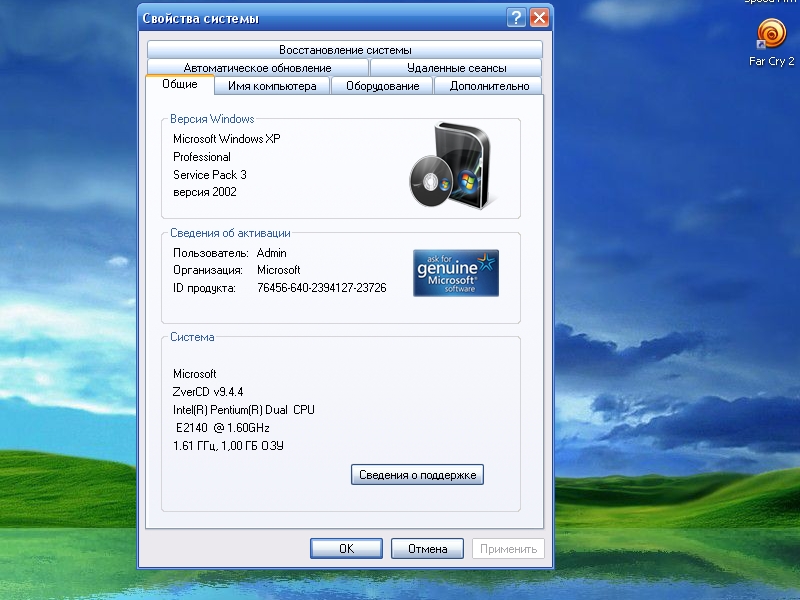This screenshot has height=600, width=800.
Task: Close the Свойства системы dialog
Action: click(539, 17)
